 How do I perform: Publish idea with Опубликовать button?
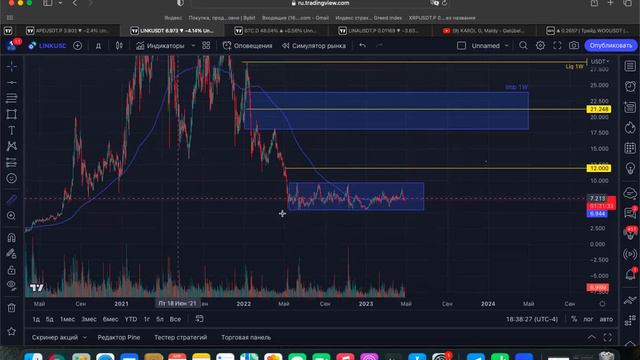coord(611,46)
